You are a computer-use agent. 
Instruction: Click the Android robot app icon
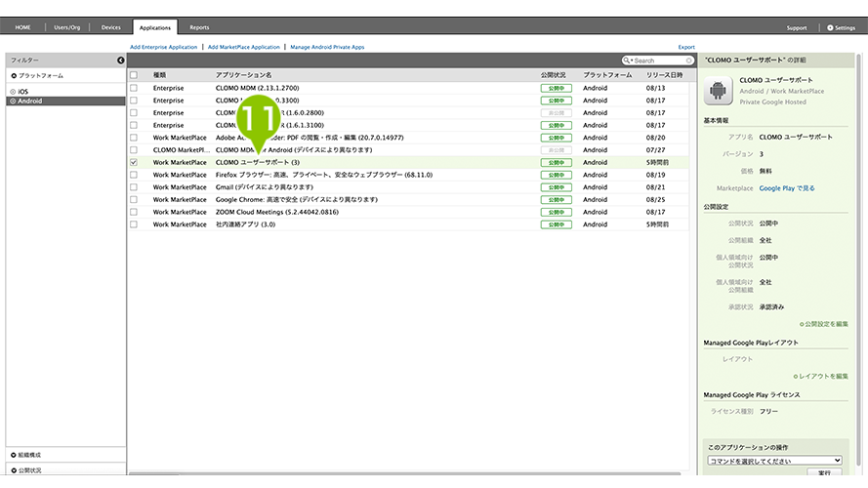pos(718,90)
